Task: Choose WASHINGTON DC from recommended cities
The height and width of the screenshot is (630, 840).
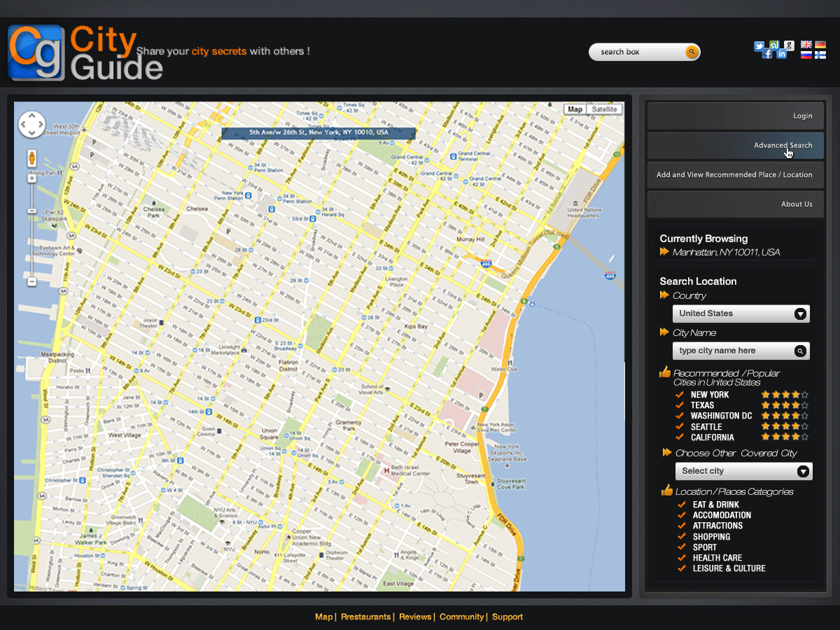Action: pos(721,416)
